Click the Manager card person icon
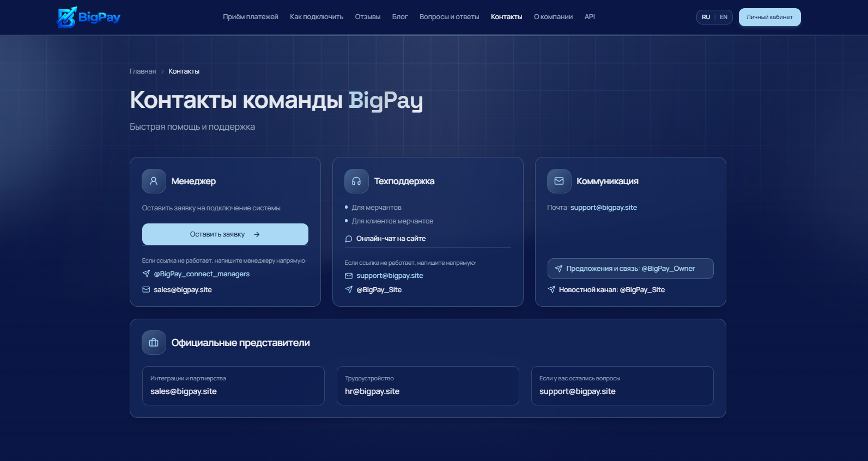This screenshot has width=868, height=461. coord(154,181)
